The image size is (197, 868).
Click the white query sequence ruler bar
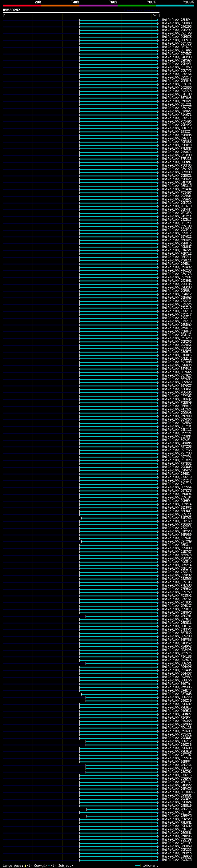81,12
